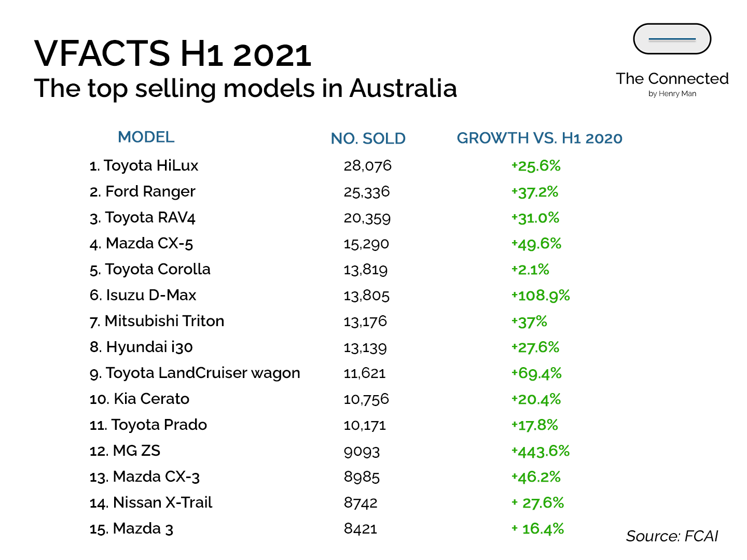
Task: Click Kia Cerato growth +20.4%
Action: tap(536, 399)
